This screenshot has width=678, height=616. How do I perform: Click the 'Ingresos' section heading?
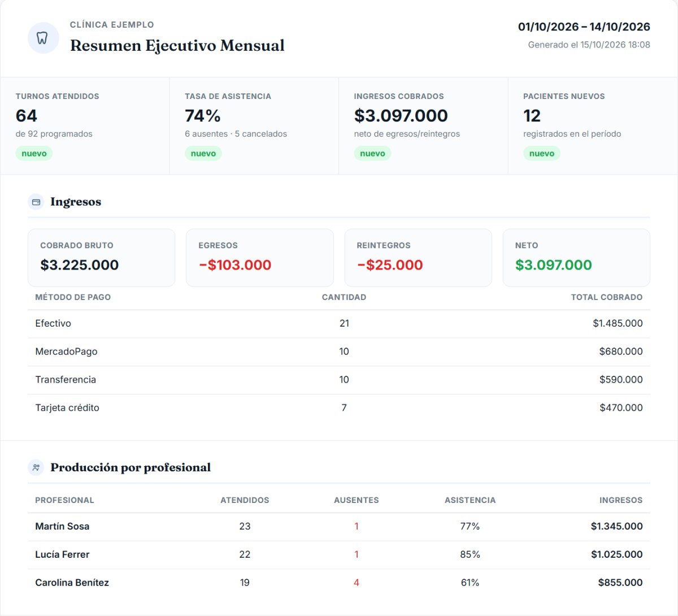click(76, 202)
